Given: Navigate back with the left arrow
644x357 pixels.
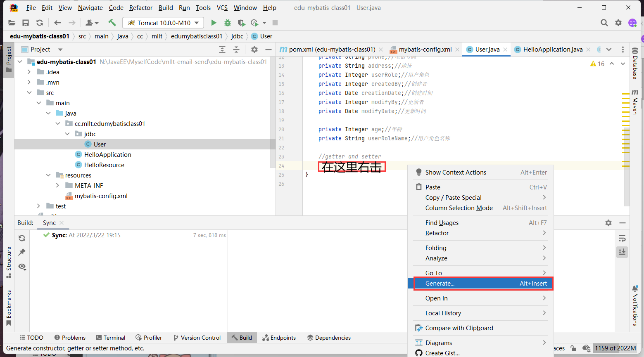Looking at the screenshot, I should coord(57,23).
